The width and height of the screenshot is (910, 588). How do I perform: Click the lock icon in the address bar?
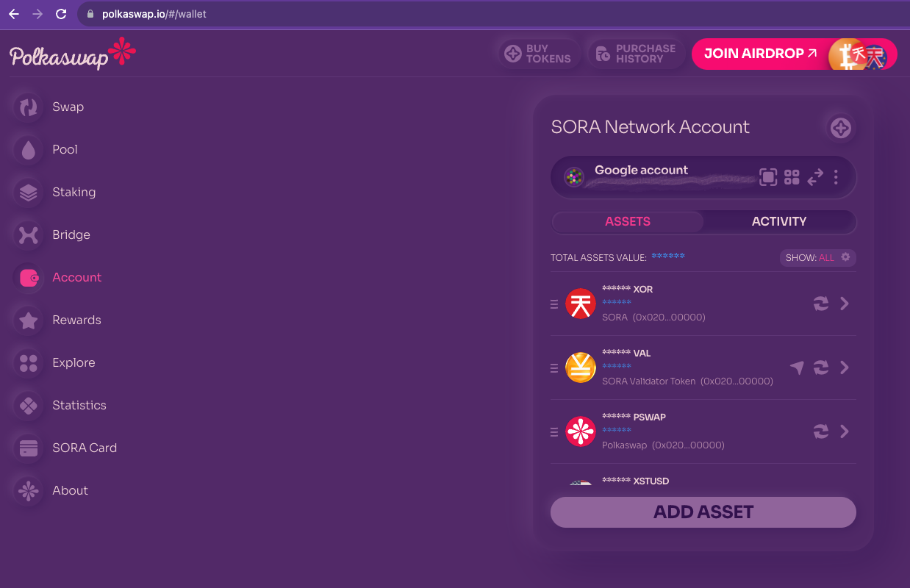pyautogui.click(x=91, y=14)
